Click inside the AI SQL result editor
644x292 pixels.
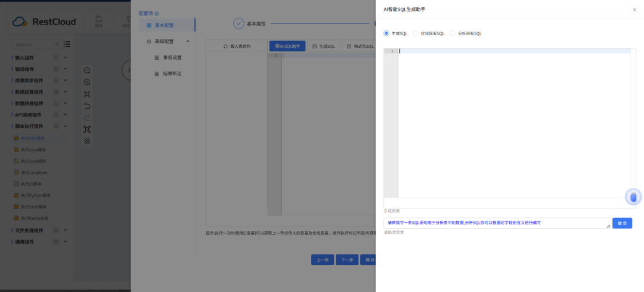point(513,122)
